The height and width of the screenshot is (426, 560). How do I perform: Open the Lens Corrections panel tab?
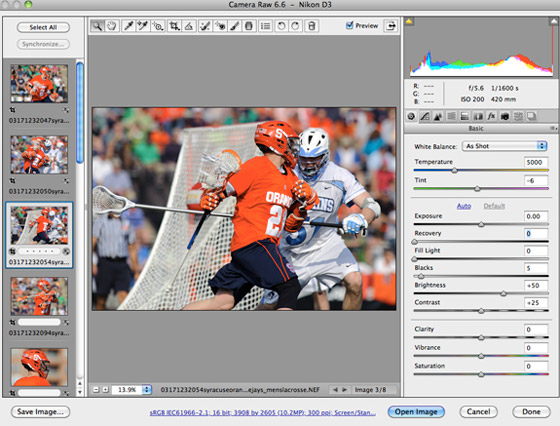[478, 116]
